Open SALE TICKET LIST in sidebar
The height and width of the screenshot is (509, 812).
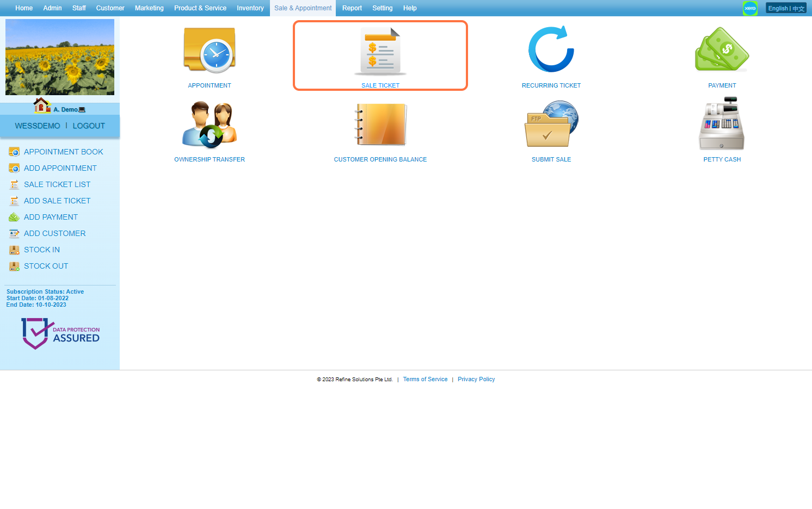click(57, 184)
